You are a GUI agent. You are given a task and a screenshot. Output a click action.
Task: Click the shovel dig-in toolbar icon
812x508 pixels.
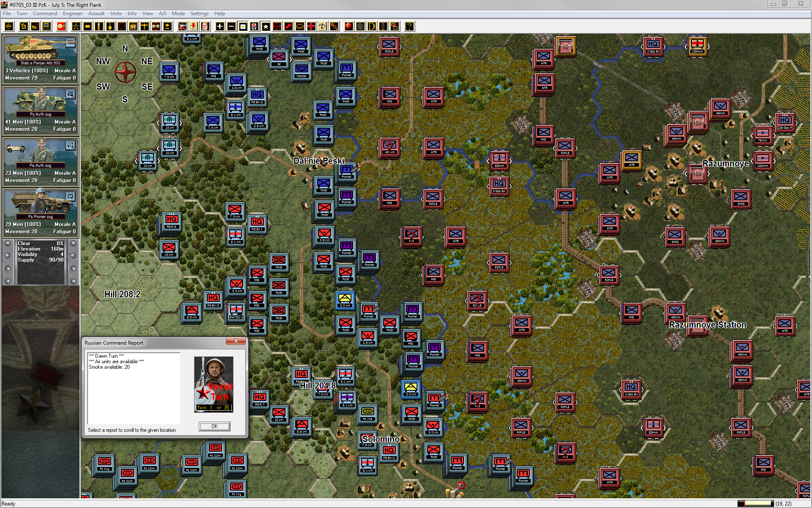coord(110,26)
